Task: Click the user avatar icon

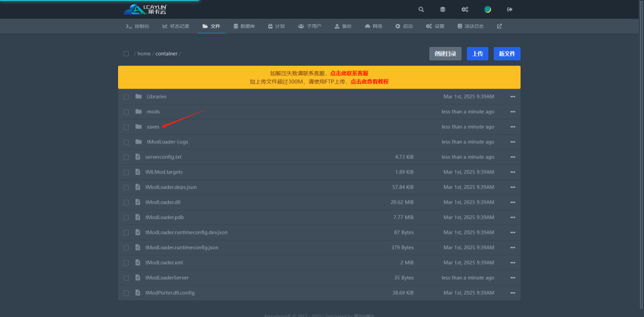Action: [x=488, y=9]
